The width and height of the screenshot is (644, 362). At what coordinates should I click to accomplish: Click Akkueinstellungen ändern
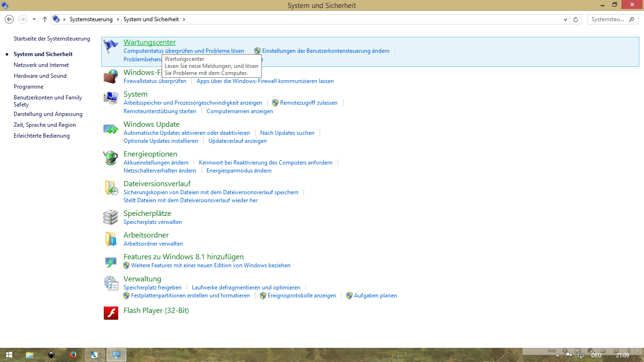pyautogui.click(x=156, y=163)
